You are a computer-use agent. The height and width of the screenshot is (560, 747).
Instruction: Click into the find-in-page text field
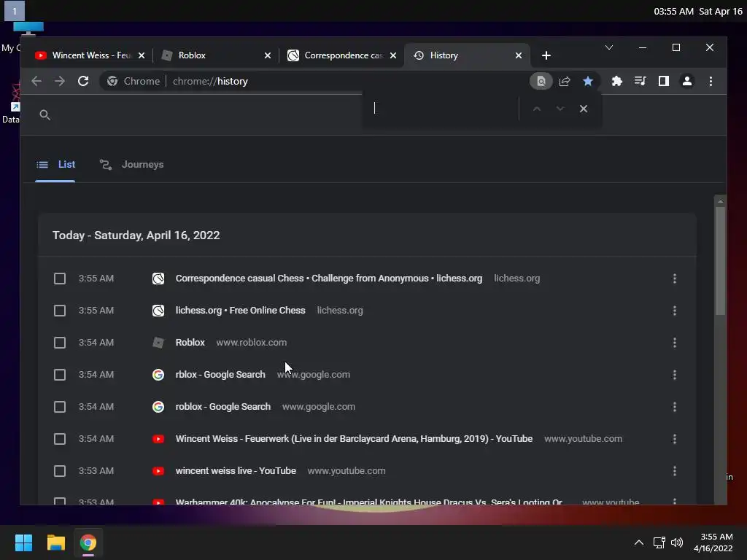(x=443, y=109)
